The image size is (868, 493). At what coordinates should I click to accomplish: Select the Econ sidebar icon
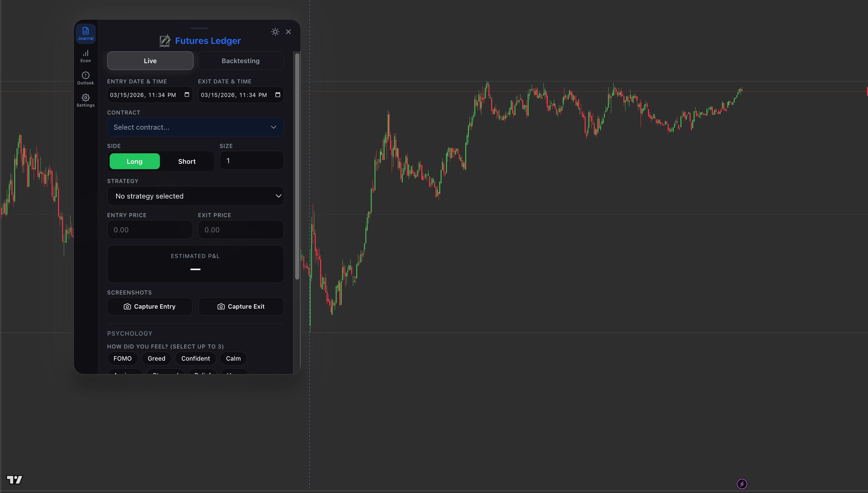tap(85, 56)
